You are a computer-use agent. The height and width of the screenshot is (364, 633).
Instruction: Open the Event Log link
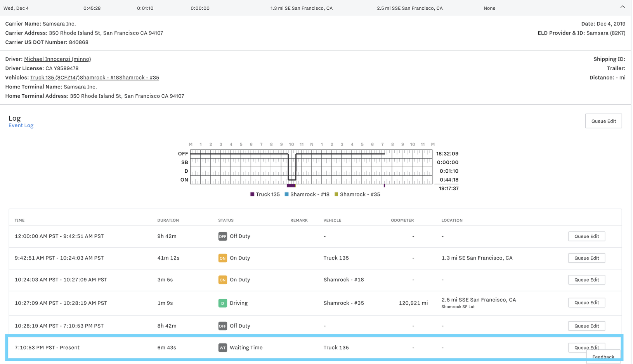(21, 125)
